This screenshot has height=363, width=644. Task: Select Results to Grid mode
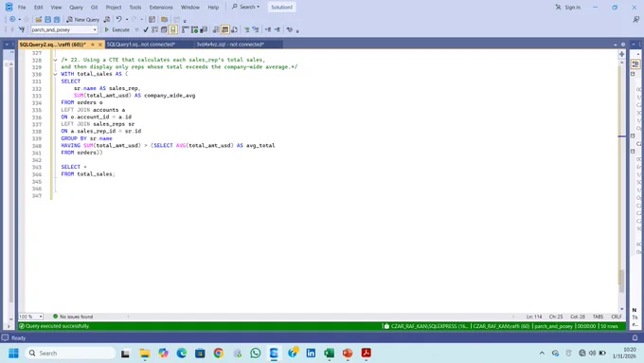point(225,29)
